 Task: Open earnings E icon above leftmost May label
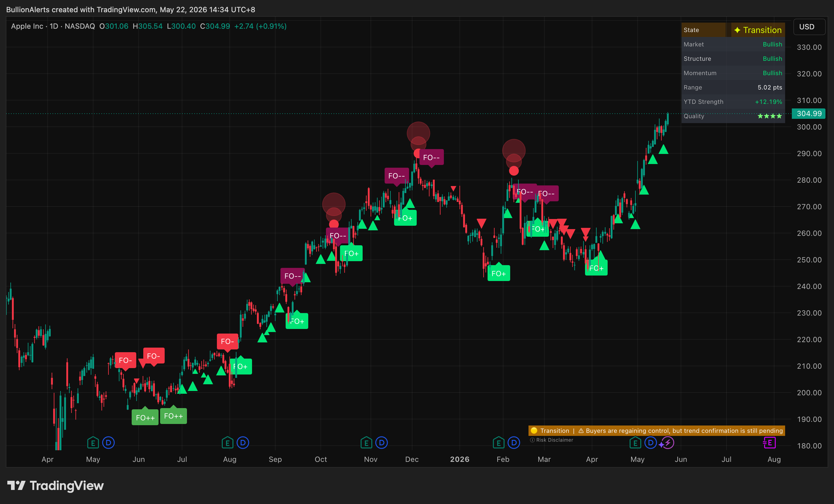point(93,442)
